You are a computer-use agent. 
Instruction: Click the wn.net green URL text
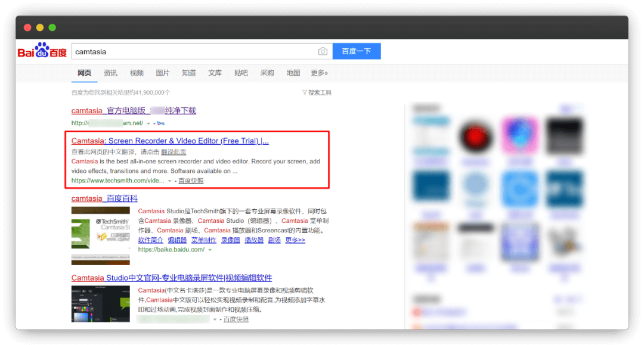[x=107, y=123]
